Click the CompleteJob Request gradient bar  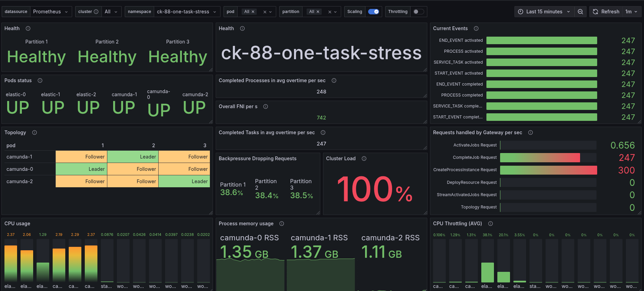[540, 157]
